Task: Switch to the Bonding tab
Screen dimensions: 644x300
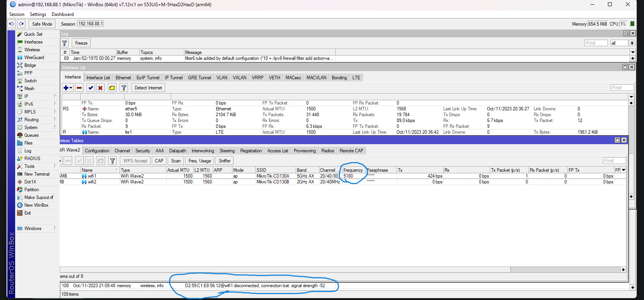Action: 339,78
